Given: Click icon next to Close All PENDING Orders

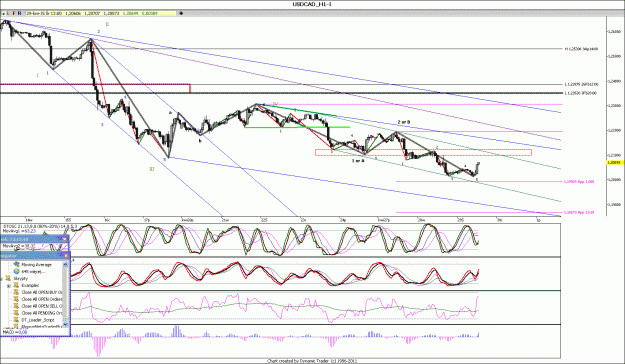Looking at the screenshot, I should coord(16,313).
